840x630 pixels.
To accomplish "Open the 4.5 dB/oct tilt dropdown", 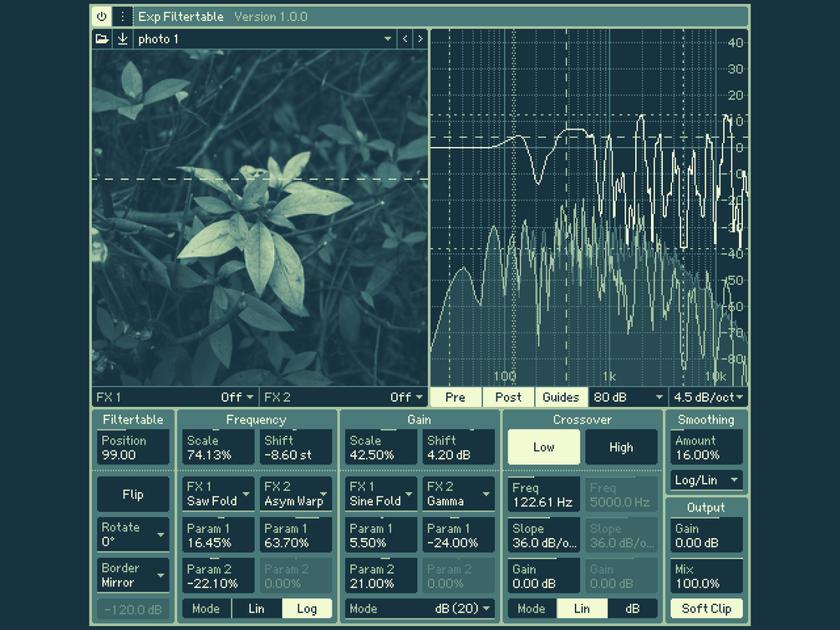I will coord(708,397).
